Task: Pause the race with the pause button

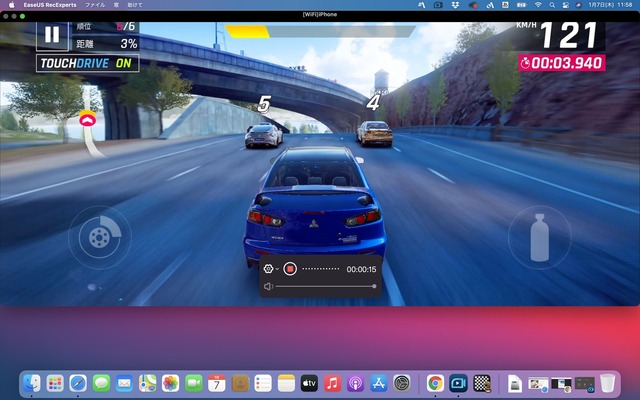Action: click(x=52, y=35)
